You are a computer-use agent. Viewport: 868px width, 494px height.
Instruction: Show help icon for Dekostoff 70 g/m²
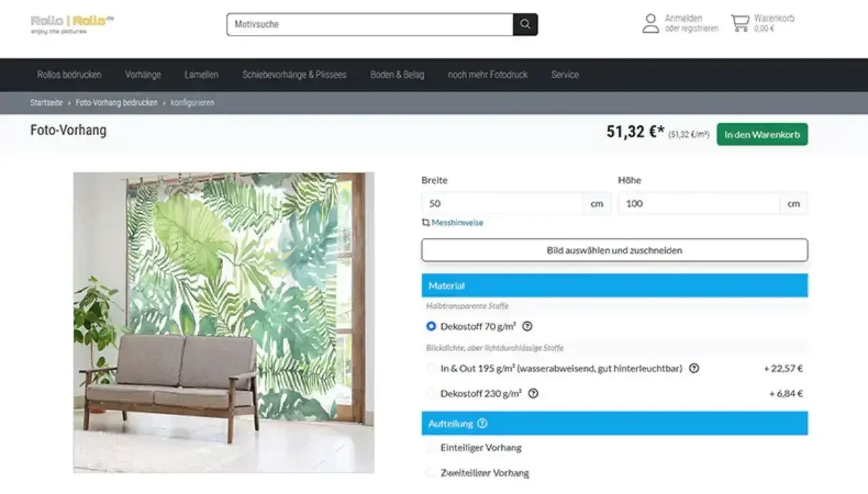pyautogui.click(x=527, y=326)
